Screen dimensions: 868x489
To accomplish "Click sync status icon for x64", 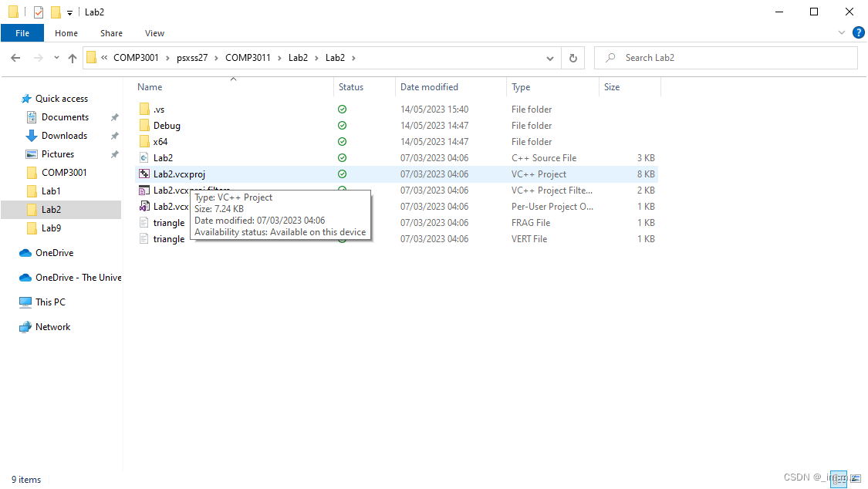I will pos(342,142).
